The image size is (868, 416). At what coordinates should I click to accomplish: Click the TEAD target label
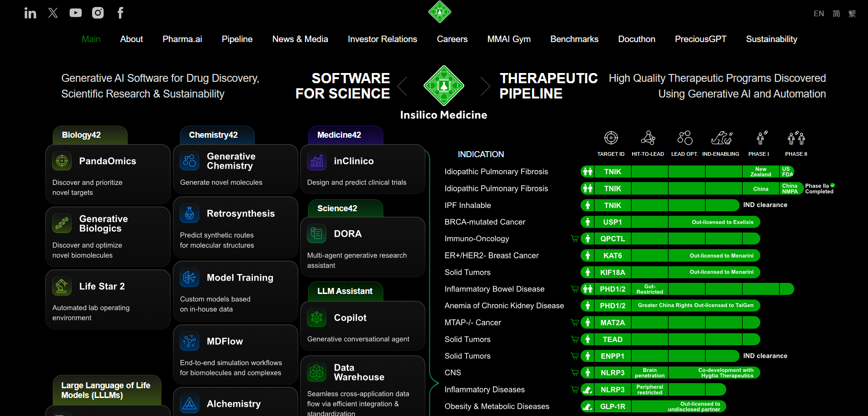[612, 339]
